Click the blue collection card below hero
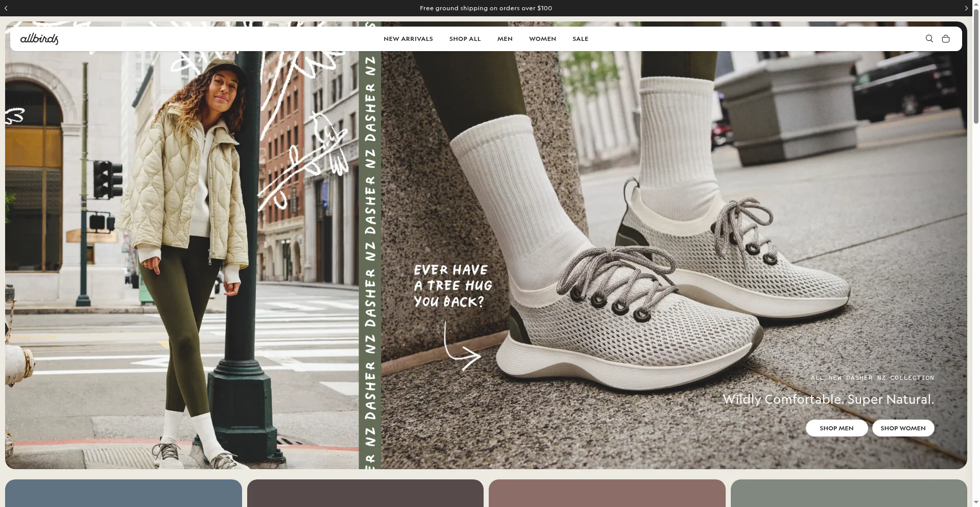Image resolution: width=980 pixels, height=507 pixels. coord(124,493)
